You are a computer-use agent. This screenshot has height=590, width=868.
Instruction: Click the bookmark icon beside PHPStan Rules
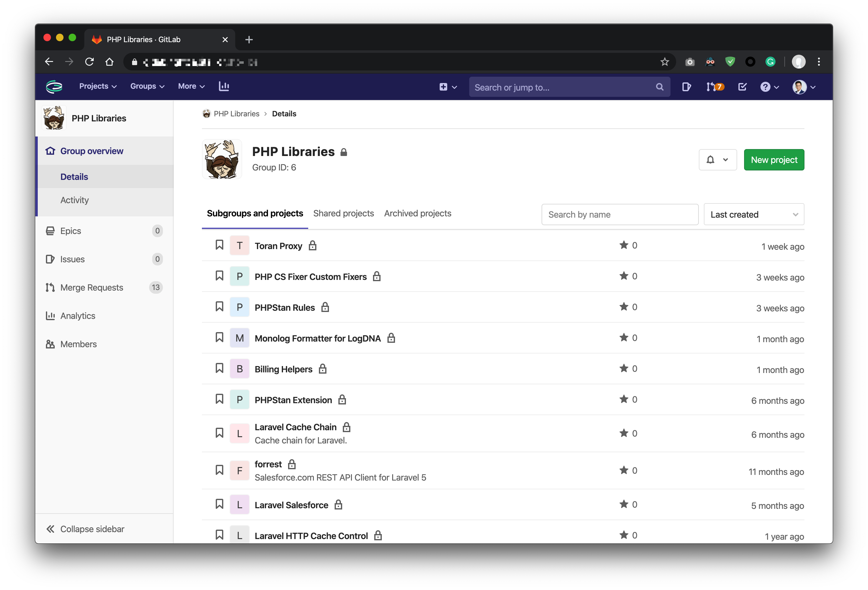219,307
